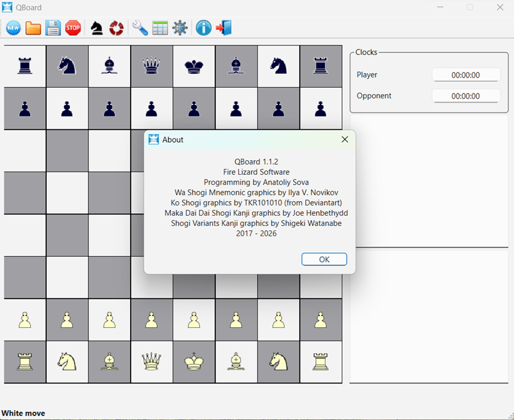The height and width of the screenshot is (420, 514).
Task: Click the red circular arrows toolbar icon
Action: pyautogui.click(x=117, y=28)
